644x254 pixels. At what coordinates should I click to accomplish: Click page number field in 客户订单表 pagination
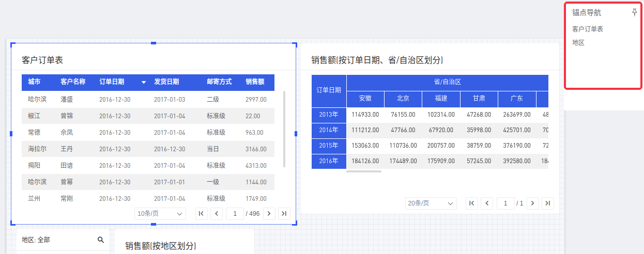(x=235, y=214)
